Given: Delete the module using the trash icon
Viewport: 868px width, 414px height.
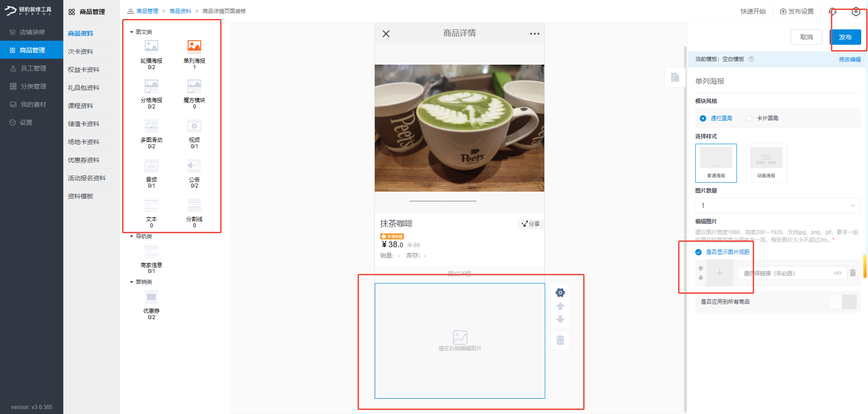Looking at the screenshot, I should coord(560,340).
